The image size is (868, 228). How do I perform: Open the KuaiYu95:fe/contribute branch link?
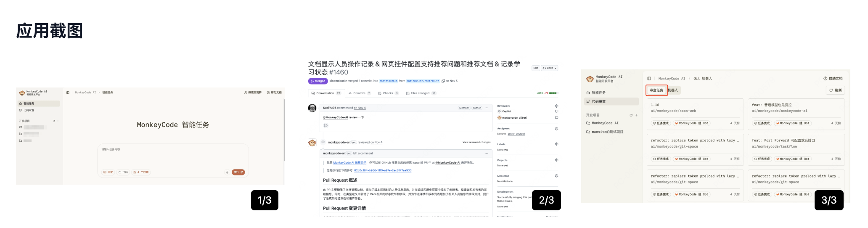pyautogui.click(x=423, y=81)
